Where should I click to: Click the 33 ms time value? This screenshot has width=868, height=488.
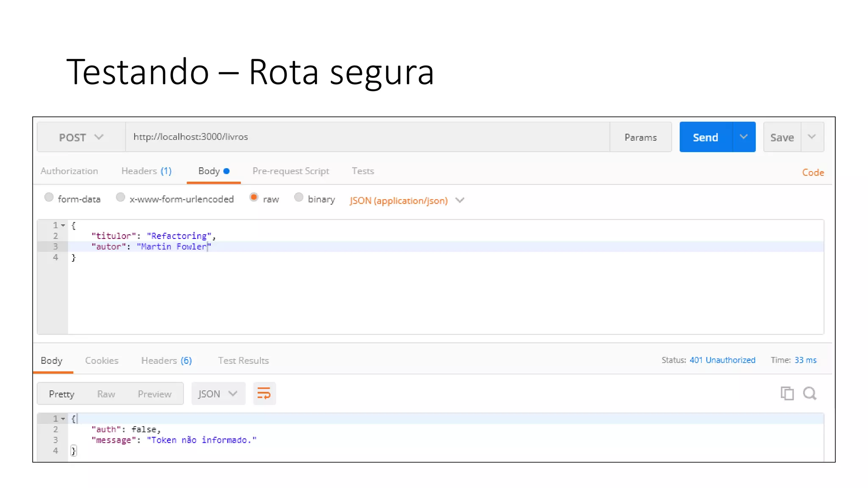pyautogui.click(x=805, y=360)
